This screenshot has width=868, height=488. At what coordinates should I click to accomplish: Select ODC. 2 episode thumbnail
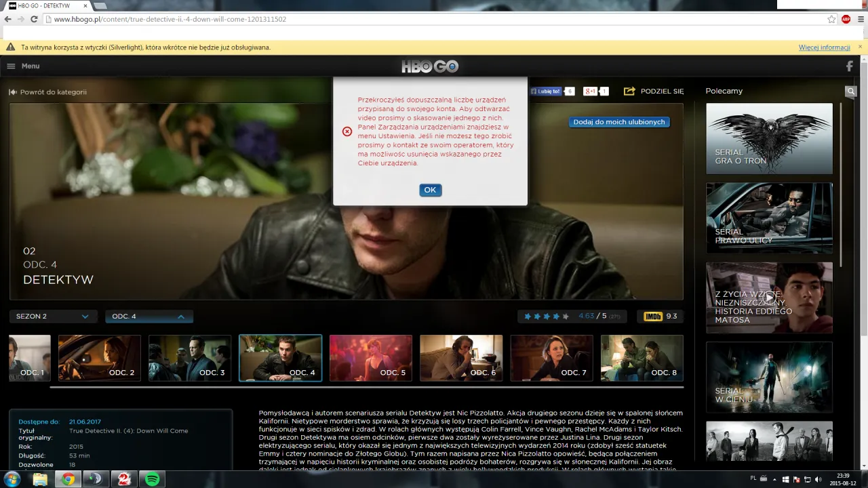100,358
